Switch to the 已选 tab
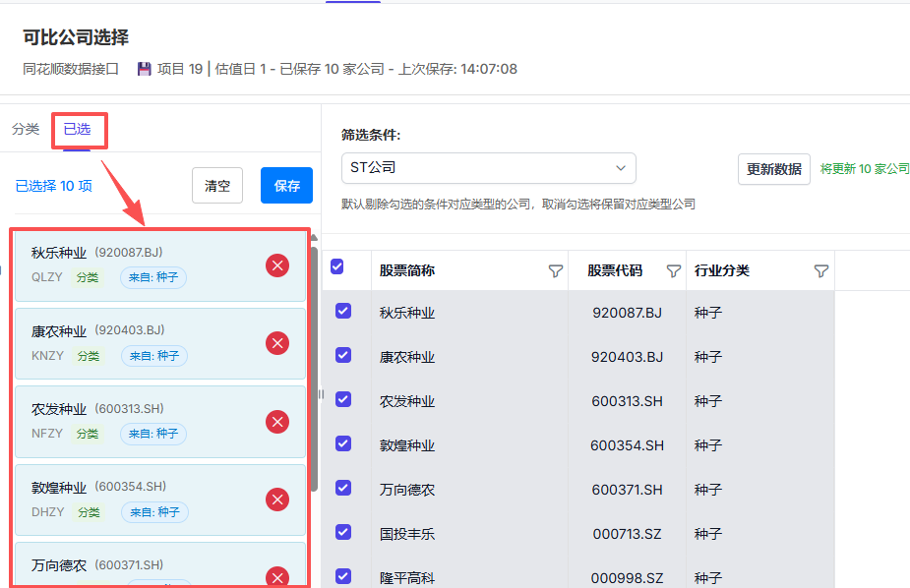Image resolution: width=910 pixels, height=588 pixels. 77,129
